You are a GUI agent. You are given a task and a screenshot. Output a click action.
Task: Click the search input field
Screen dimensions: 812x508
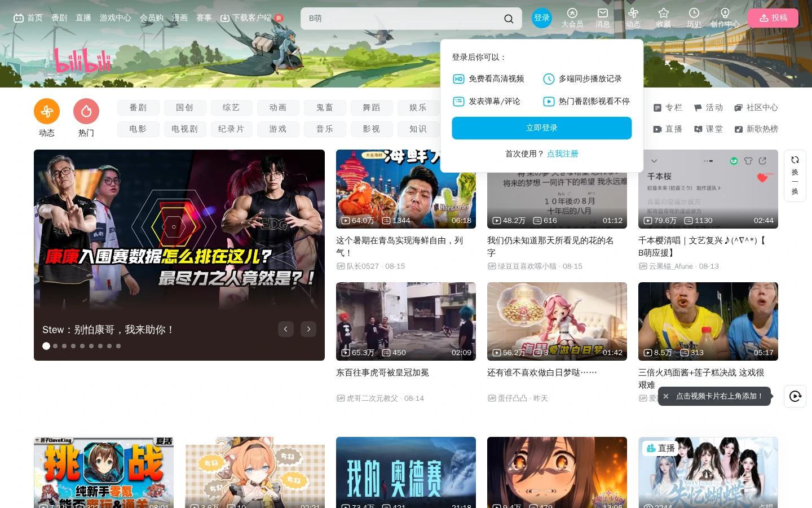[403, 19]
